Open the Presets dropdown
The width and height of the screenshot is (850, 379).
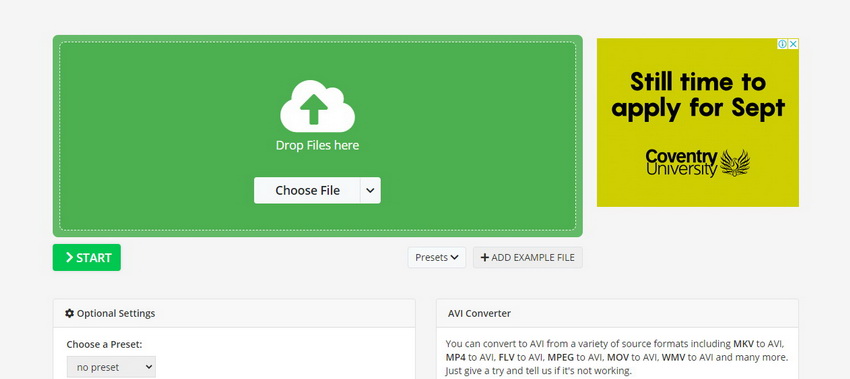[437, 258]
